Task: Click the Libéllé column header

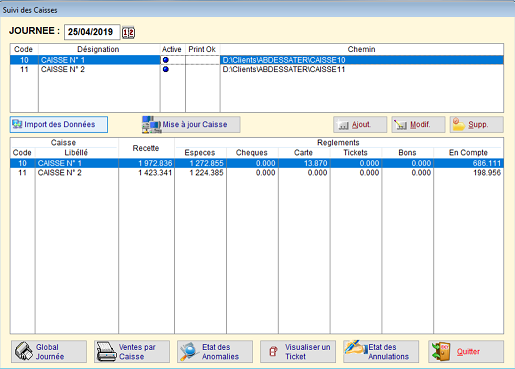Action: coord(76,153)
